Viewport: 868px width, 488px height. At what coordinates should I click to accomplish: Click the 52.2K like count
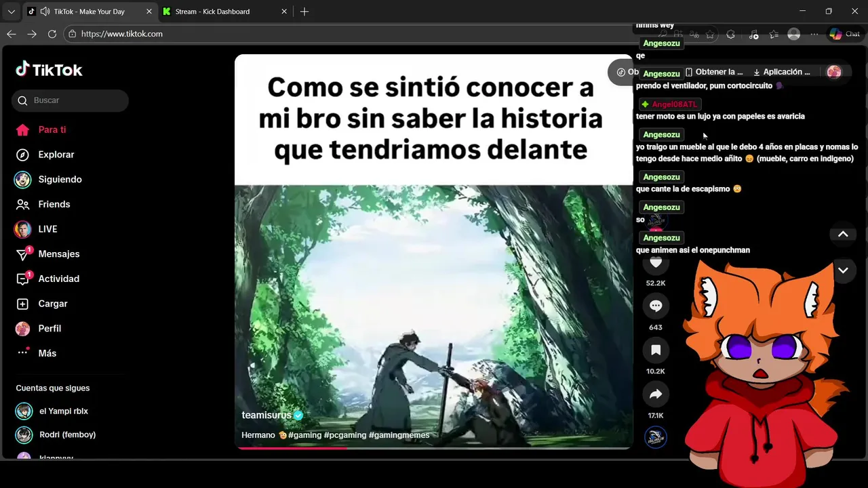pyautogui.click(x=656, y=283)
